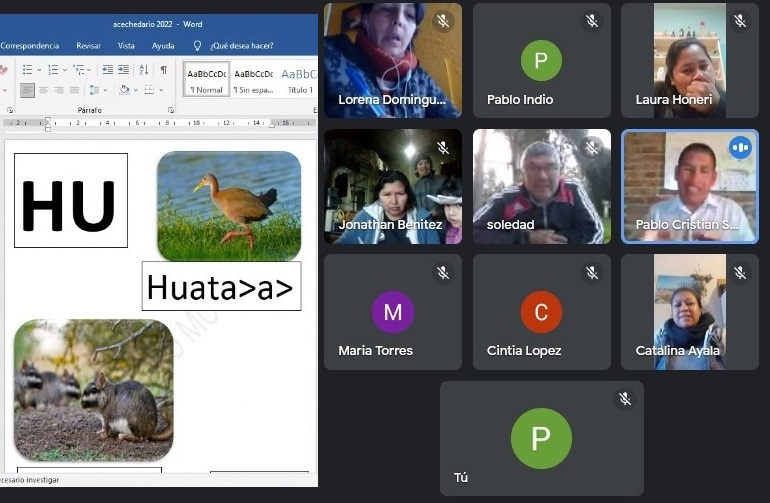Open the shading color dropdown arrow
770x503 pixels.
click(x=135, y=90)
